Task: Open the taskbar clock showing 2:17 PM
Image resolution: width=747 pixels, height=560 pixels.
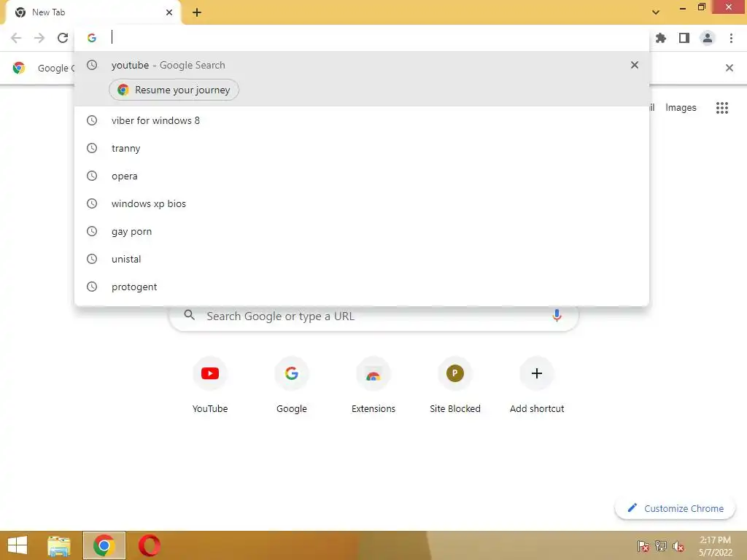Action: click(715, 546)
